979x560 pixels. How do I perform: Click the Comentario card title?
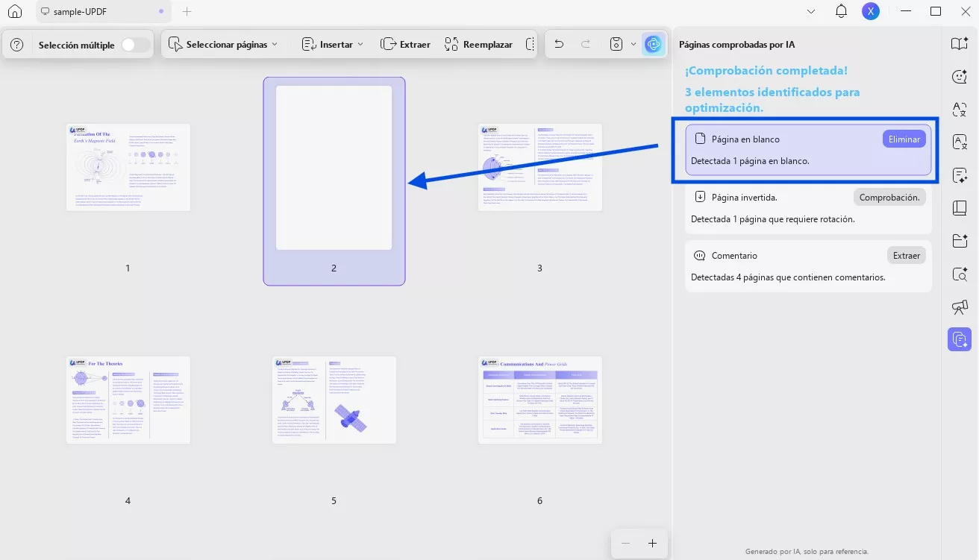[734, 256]
